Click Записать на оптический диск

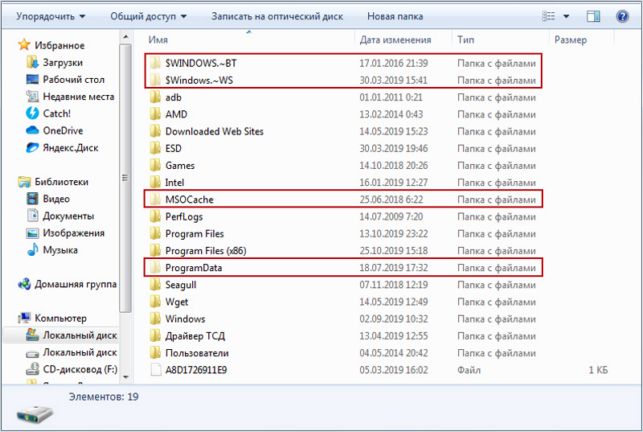[x=277, y=16]
